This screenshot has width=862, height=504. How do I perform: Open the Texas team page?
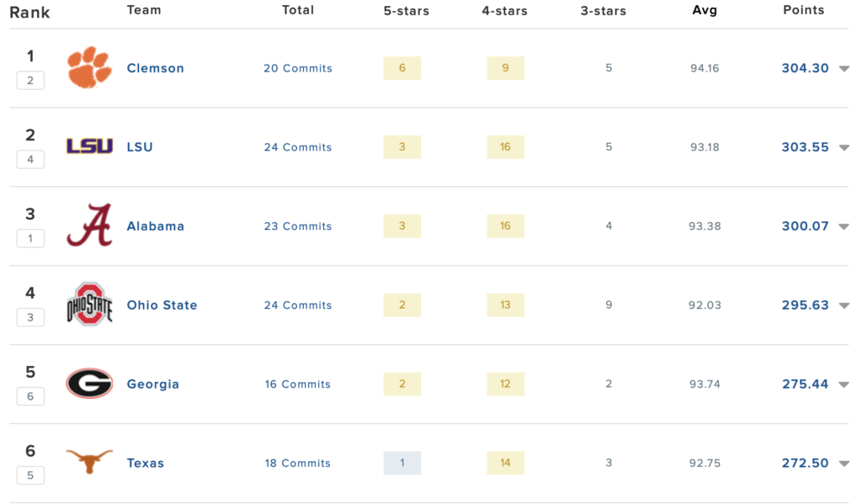(145, 463)
